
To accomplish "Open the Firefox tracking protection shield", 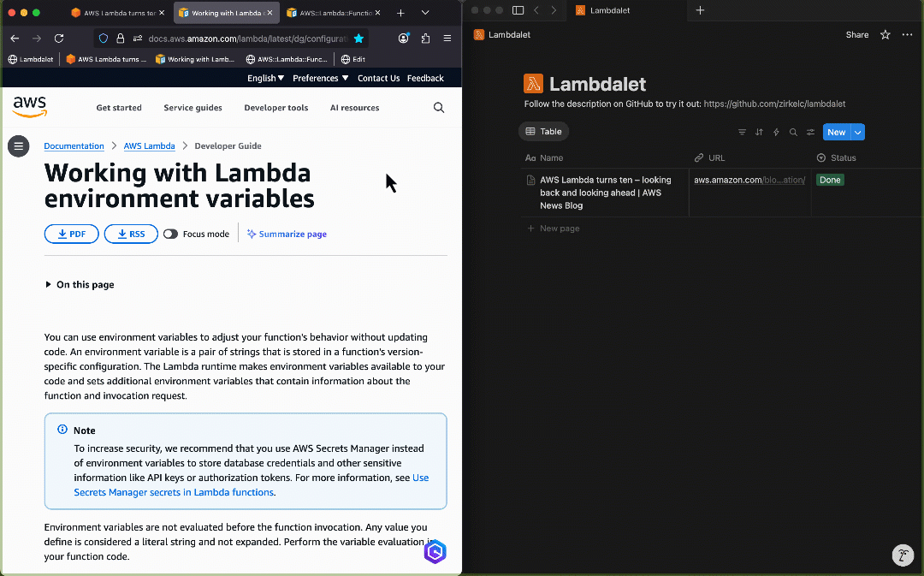I will [x=104, y=39].
